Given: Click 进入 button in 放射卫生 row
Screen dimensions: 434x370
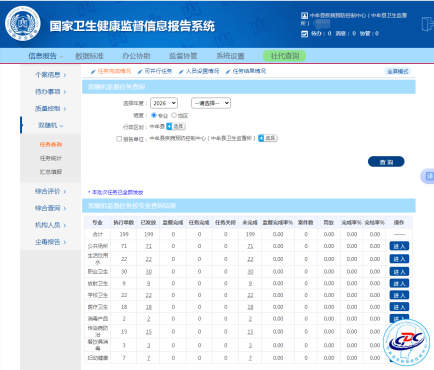Looking at the screenshot, I should pyautogui.click(x=399, y=283).
